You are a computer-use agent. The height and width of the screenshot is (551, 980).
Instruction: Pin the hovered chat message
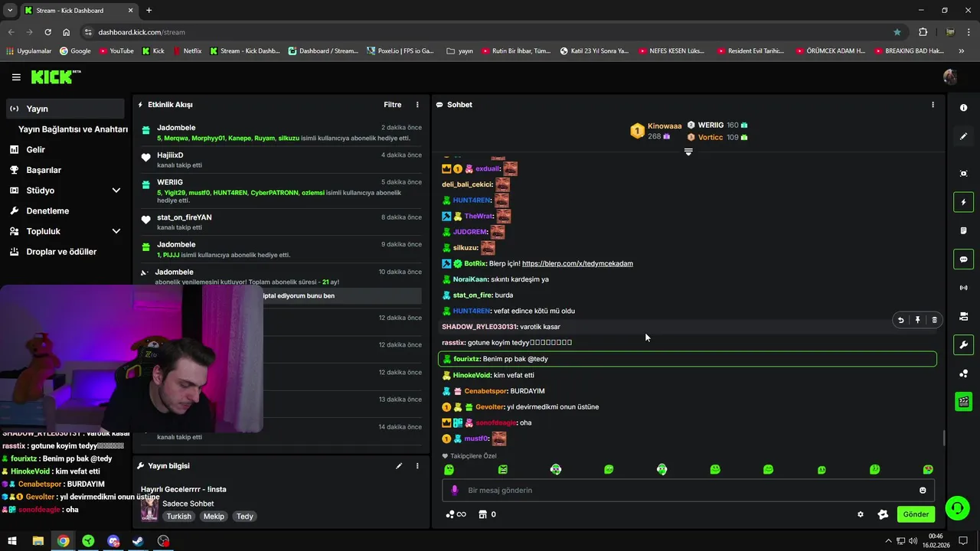pyautogui.click(x=917, y=320)
